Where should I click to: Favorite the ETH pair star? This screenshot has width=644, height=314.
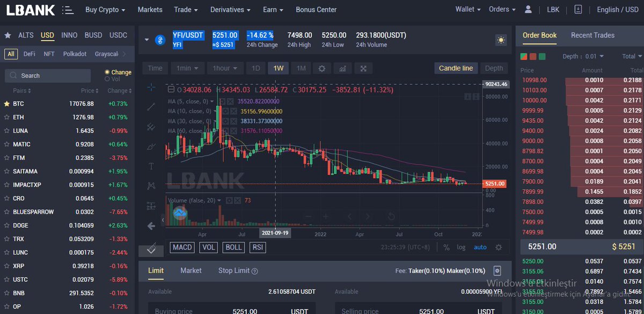pyautogui.click(x=7, y=117)
